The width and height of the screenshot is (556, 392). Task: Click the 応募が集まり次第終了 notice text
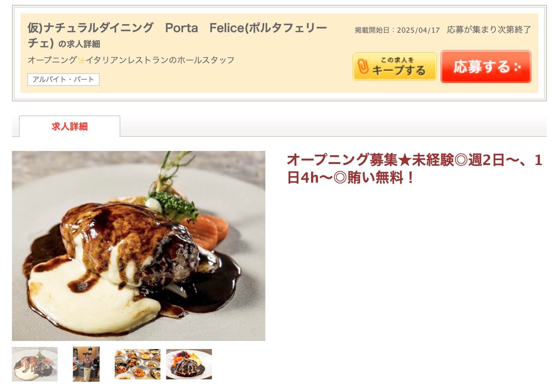click(489, 30)
